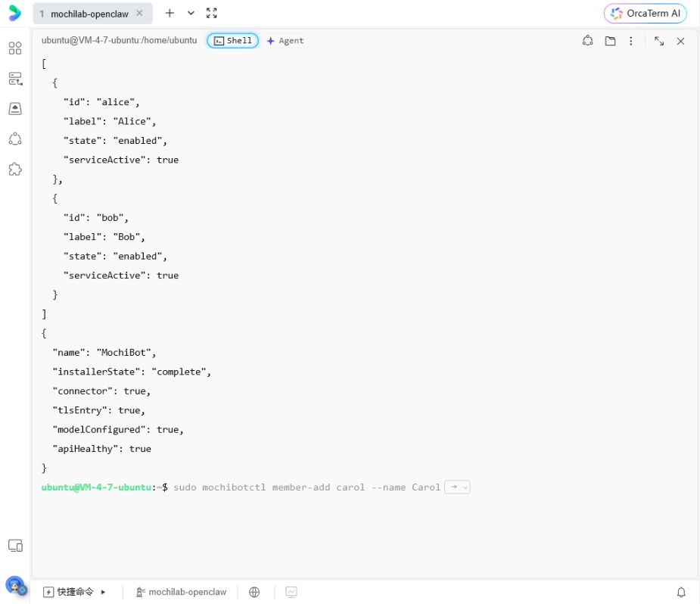Click the OrcaTerm logo icon
The height and width of the screenshot is (604, 700).
pos(14,13)
